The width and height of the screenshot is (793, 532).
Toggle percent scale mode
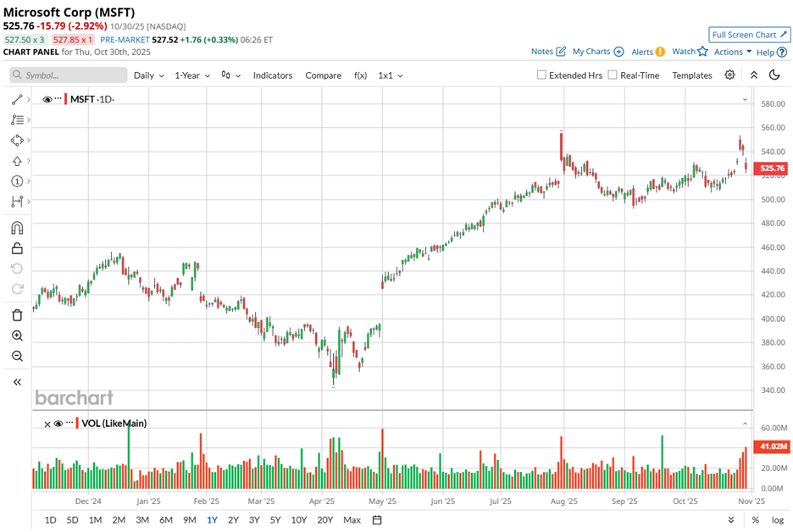[x=755, y=520]
